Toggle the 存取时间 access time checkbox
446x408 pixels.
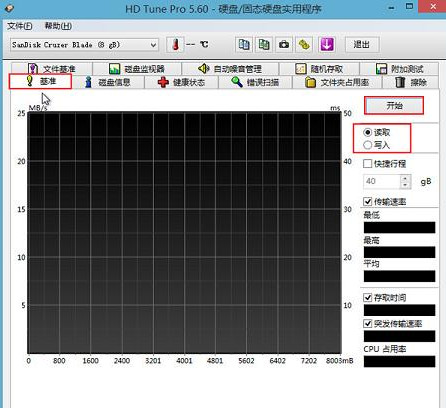pos(367,297)
